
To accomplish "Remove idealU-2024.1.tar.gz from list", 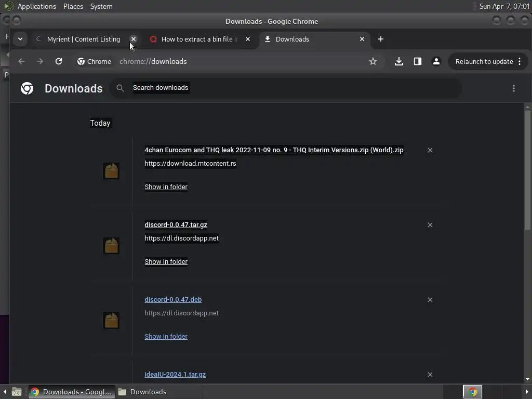I will point(430,375).
